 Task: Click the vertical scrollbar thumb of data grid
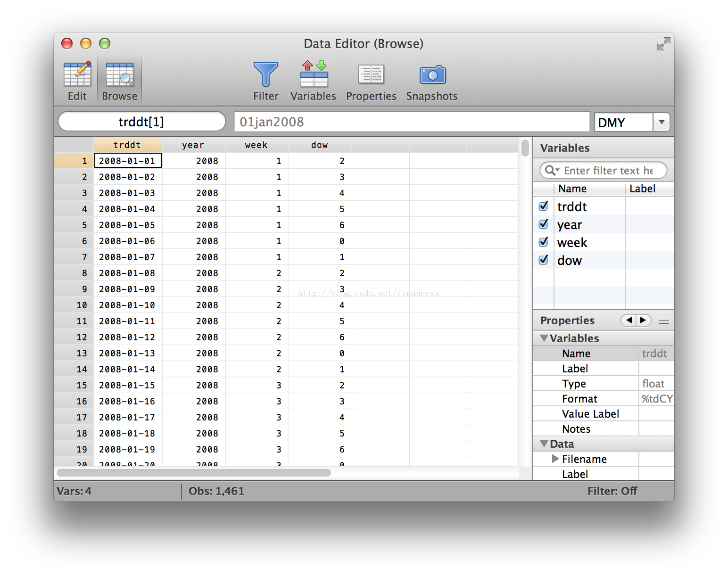tap(525, 148)
